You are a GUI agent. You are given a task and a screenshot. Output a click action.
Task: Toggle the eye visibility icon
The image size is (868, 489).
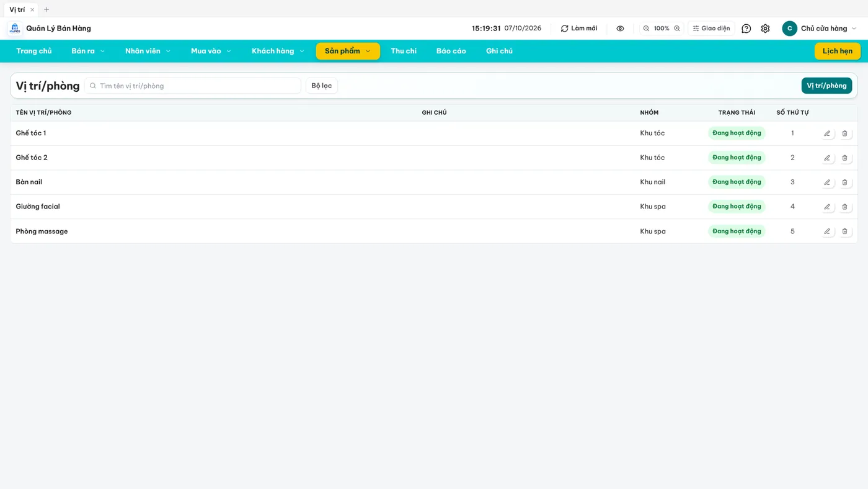(620, 29)
